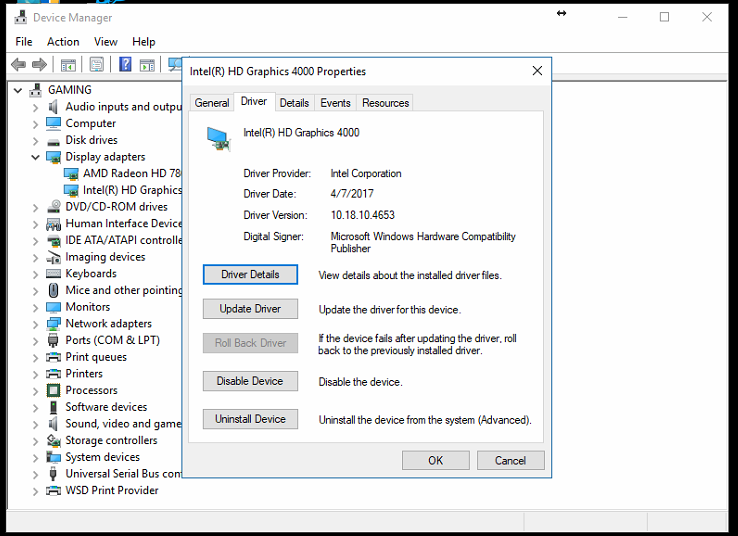This screenshot has height=536, width=738.
Task: Expand the WSD Print Provider node
Action: (x=36, y=491)
